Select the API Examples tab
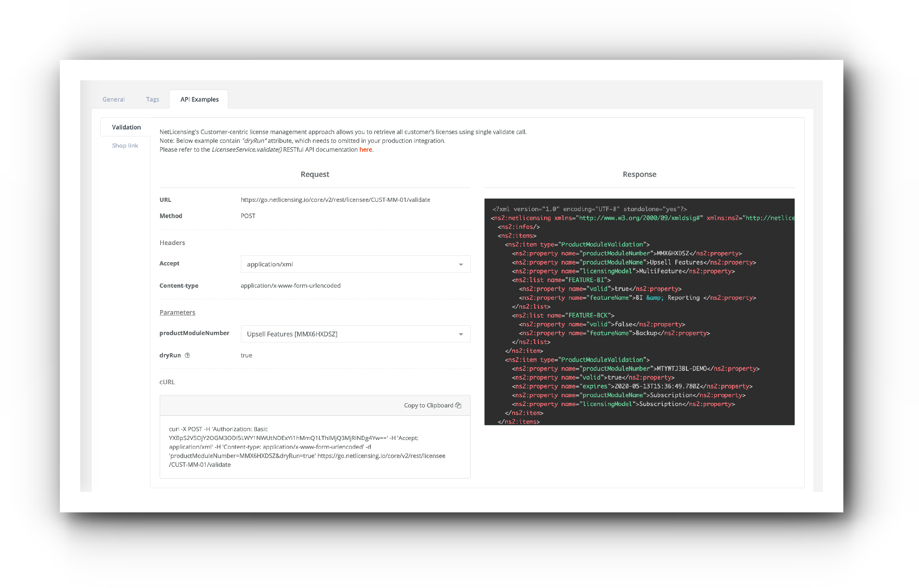Screen dimensions: 919x588 click(199, 99)
